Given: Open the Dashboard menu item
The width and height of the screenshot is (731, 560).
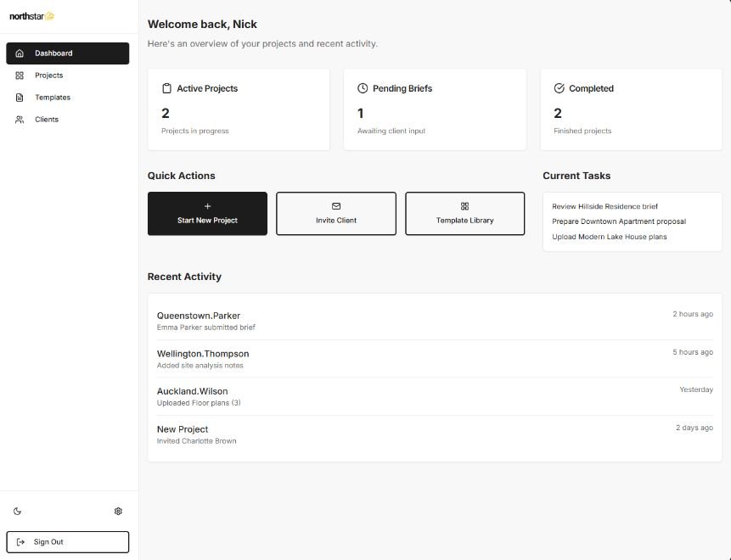Looking at the screenshot, I should click(x=68, y=53).
